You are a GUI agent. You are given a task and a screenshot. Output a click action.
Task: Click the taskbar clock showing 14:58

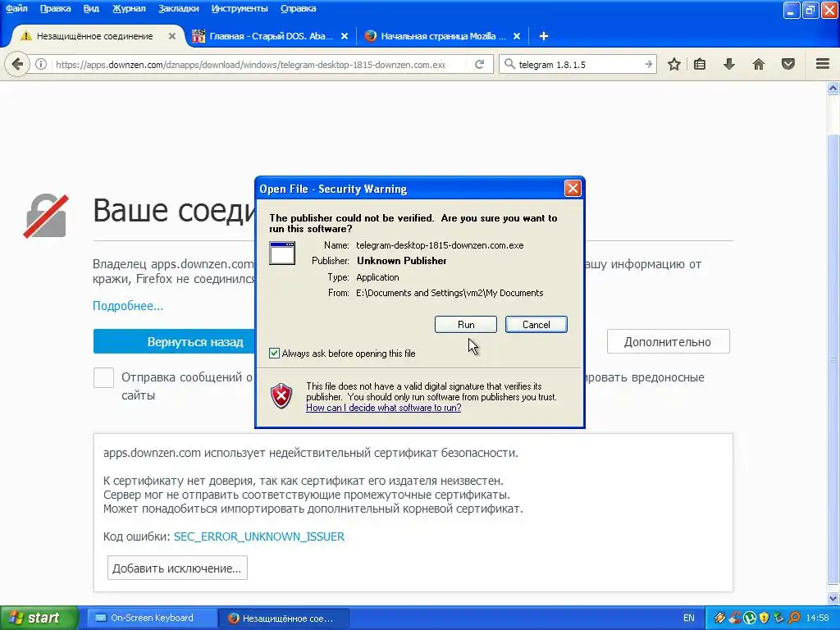pos(818,619)
